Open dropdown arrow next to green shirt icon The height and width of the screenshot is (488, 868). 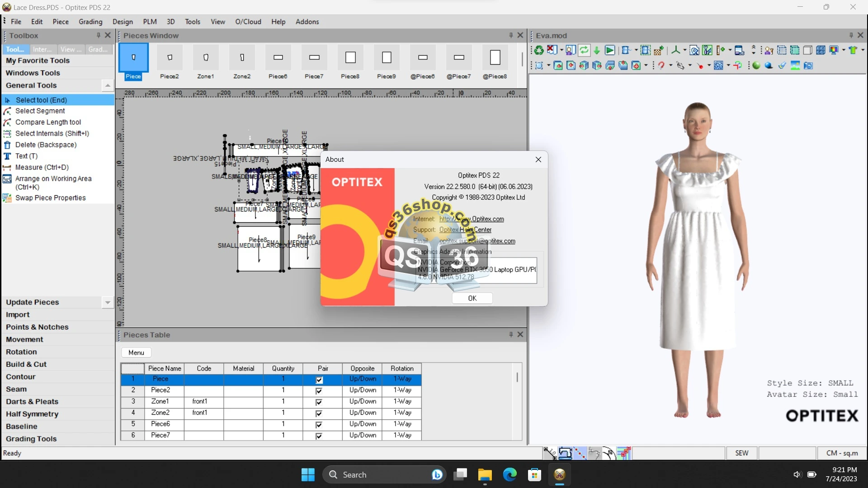coord(863,50)
